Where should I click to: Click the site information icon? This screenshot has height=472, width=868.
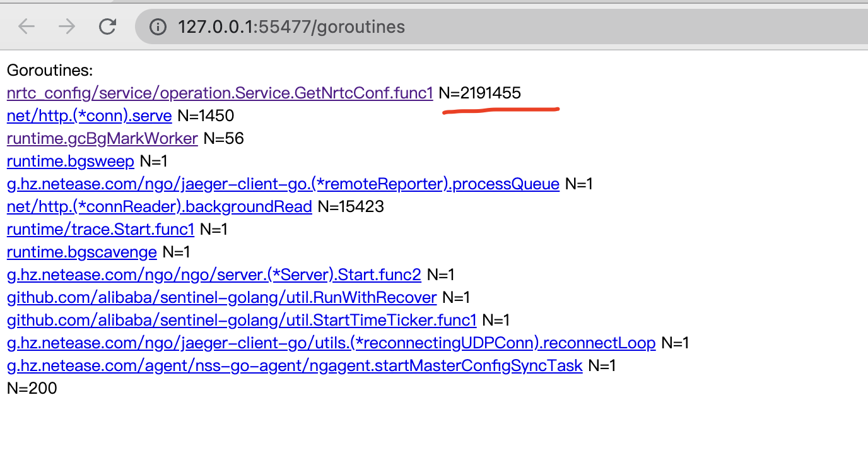click(x=158, y=27)
